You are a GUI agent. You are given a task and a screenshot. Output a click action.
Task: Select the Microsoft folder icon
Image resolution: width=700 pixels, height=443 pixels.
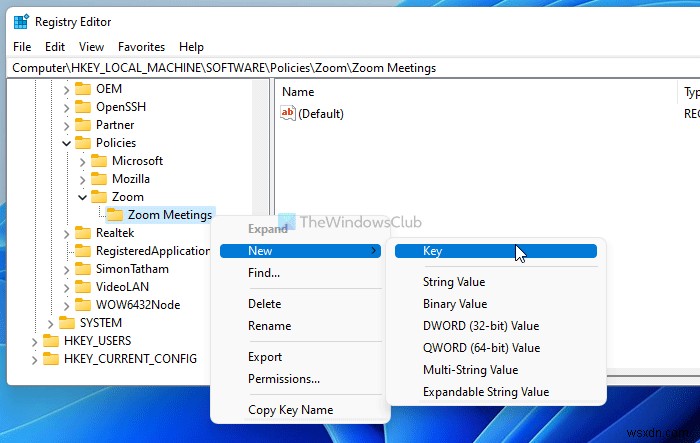(99, 161)
